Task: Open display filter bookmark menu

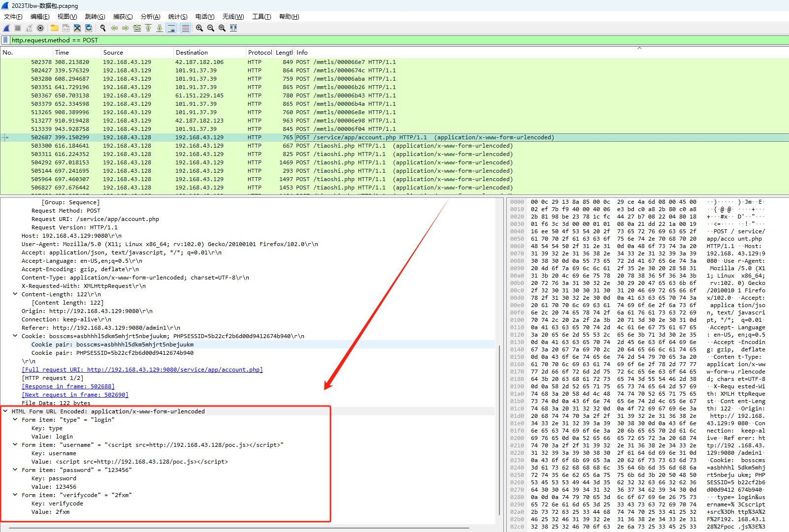Action: 5,40
